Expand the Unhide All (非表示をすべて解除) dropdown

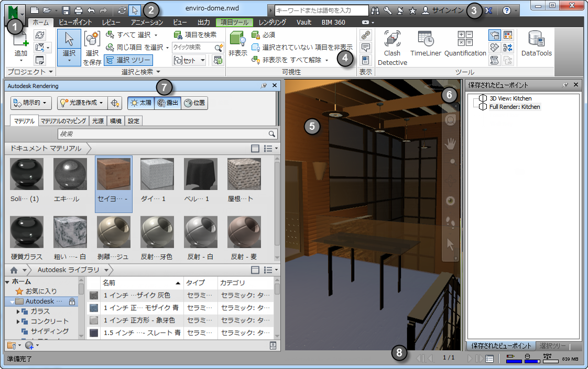click(326, 60)
